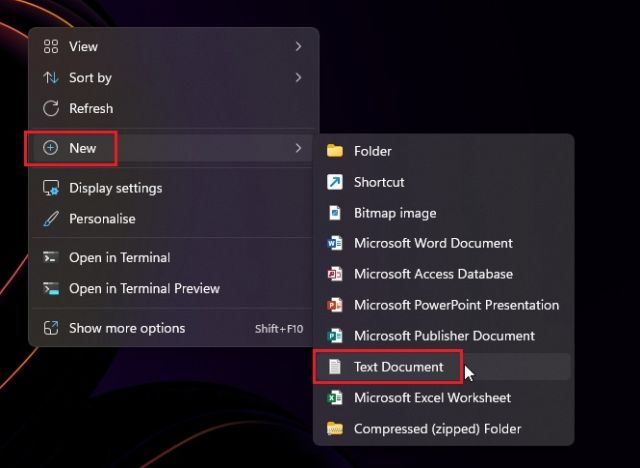Click the zipped folder icon
The width and height of the screenshot is (640, 468).
tap(335, 429)
